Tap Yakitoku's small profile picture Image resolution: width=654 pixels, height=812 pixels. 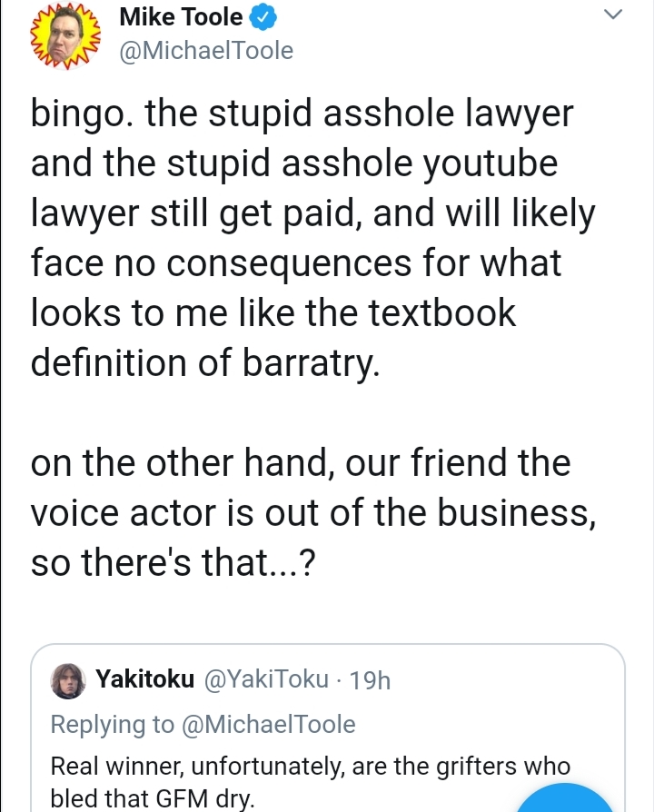point(68,680)
